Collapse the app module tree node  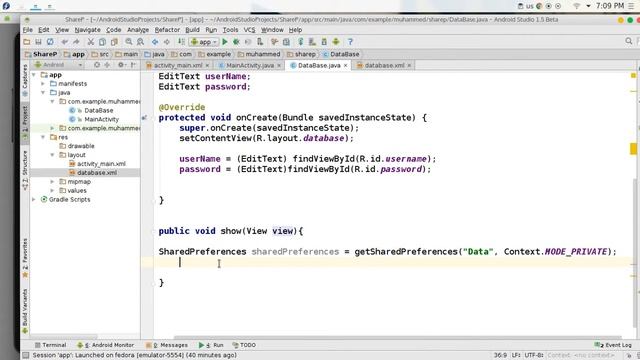[34, 75]
